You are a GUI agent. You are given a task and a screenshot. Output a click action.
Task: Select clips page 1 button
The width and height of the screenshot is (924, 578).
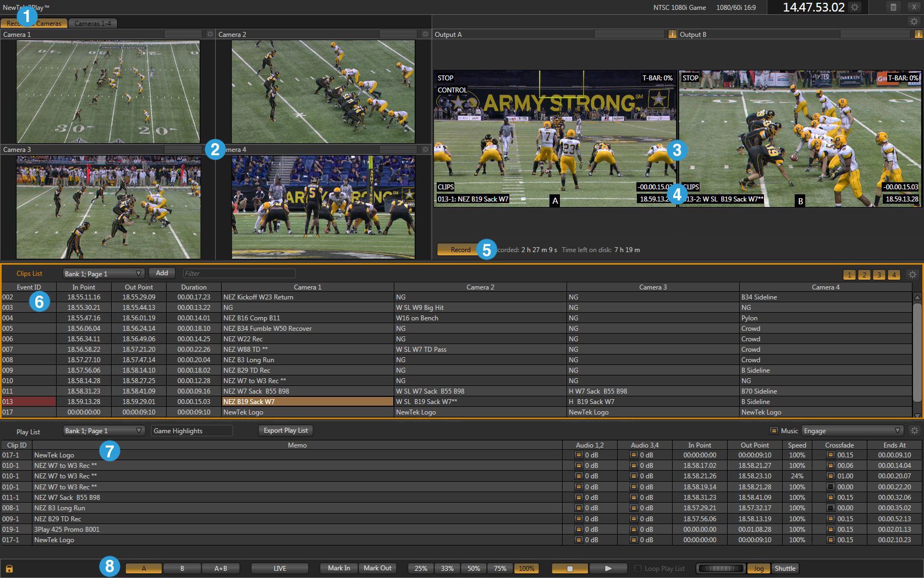coord(850,275)
